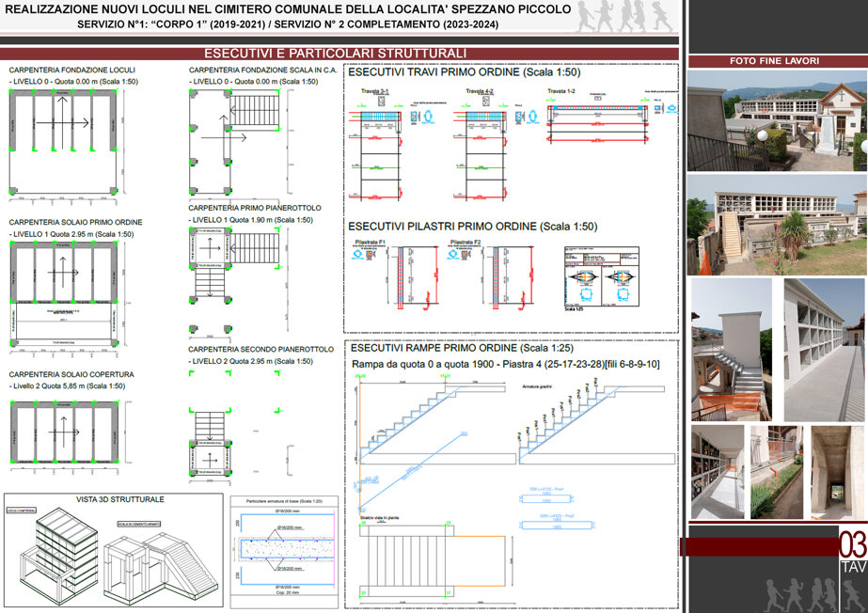Select the bottom-left photo of covered loculi corridor
868x613 pixels.
click(x=718, y=472)
